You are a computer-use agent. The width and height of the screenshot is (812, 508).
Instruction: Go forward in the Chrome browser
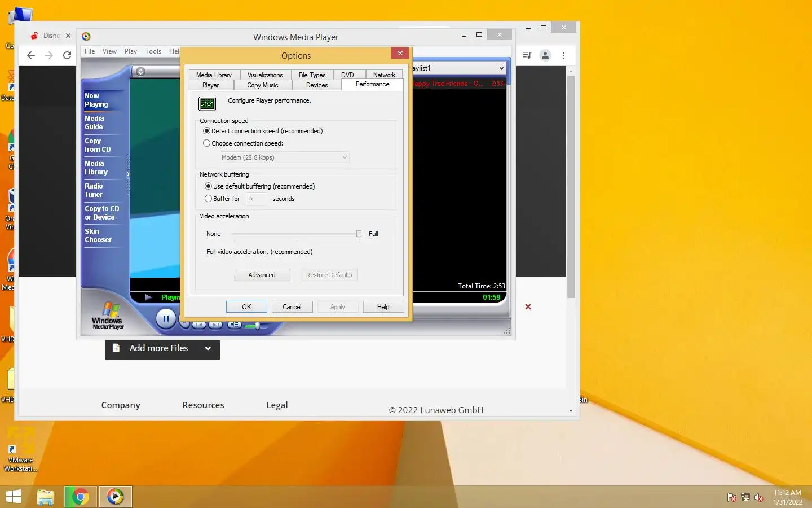(x=49, y=55)
